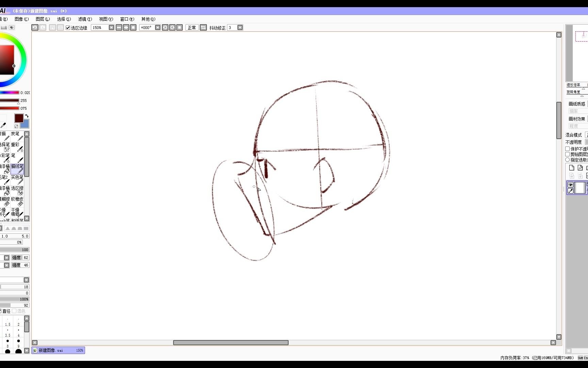Select the 炭笔 charcoal brush tool

click(x=17, y=136)
